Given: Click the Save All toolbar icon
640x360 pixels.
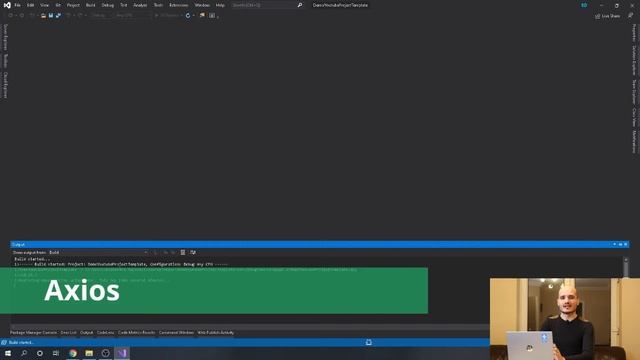Looking at the screenshot, I should pyautogui.click(x=58, y=16).
